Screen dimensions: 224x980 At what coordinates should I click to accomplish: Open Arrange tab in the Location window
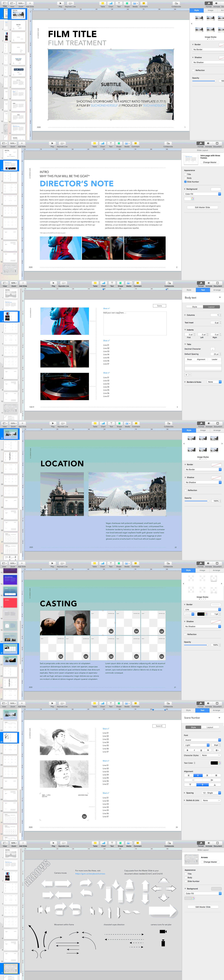pyautogui.click(x=217, y=430)
